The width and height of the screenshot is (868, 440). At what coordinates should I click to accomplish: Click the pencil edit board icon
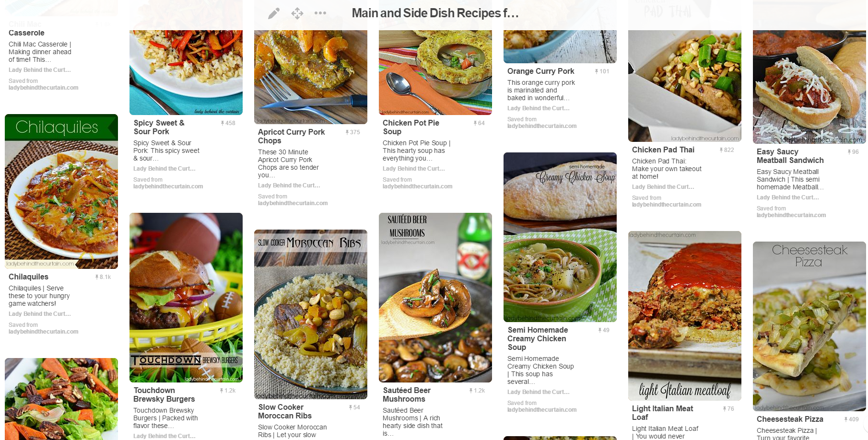274,13
